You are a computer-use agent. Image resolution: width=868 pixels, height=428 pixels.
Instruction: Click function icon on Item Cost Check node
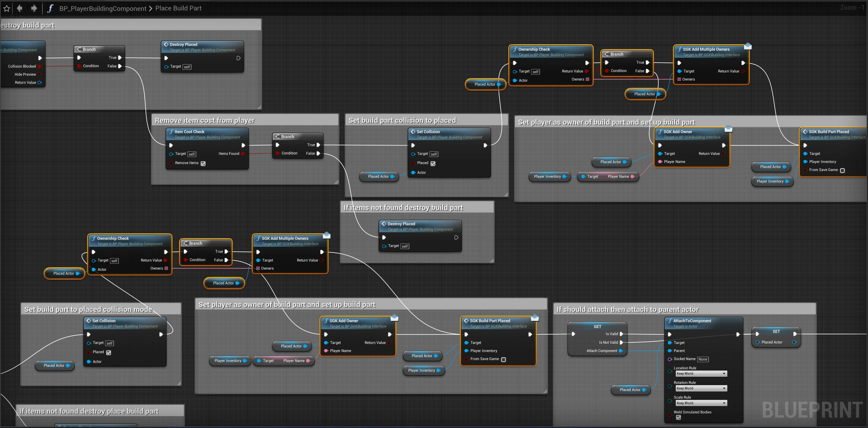pos(171,132)
